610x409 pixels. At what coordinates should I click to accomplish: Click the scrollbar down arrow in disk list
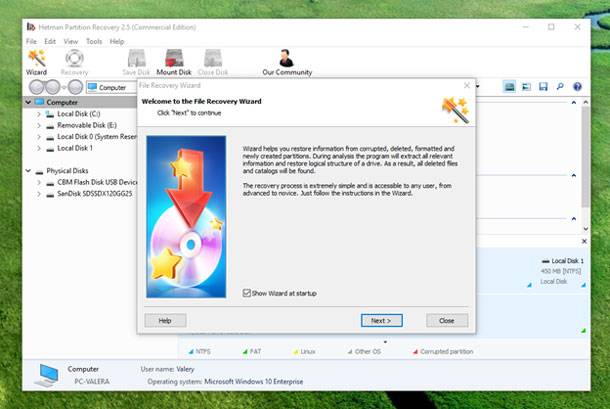(x=585, y=229)
